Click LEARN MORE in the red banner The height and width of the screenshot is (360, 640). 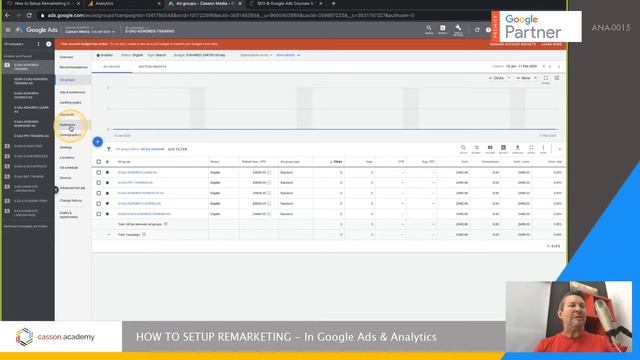(551, 44)
